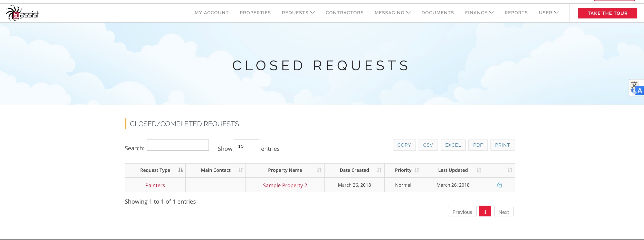This screenshot has width=644, height=240.
Task: Sort by Priority column icon
Action: click(x=417, y=170)
